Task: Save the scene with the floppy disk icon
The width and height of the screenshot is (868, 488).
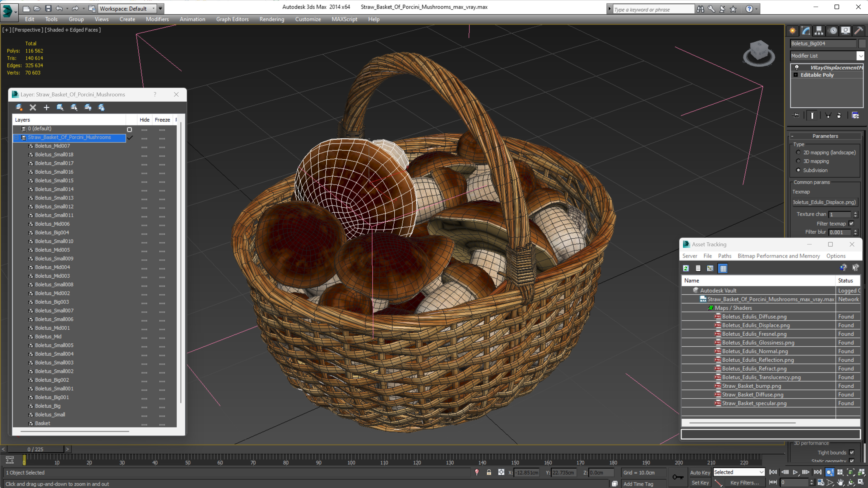Action: click(48, 9)
